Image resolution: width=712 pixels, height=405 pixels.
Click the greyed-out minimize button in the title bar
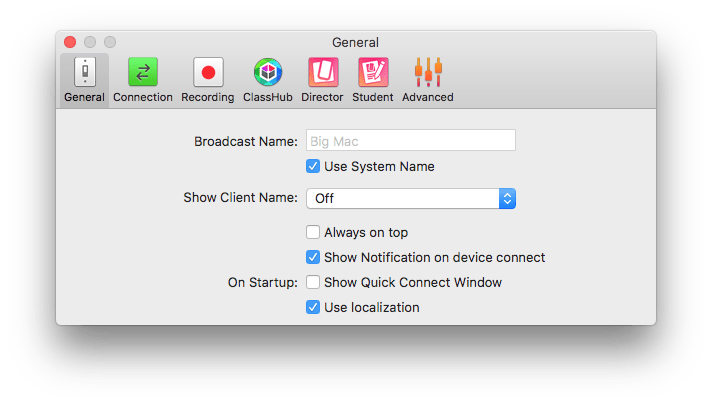pyautogui.click(x=90, y=42)
